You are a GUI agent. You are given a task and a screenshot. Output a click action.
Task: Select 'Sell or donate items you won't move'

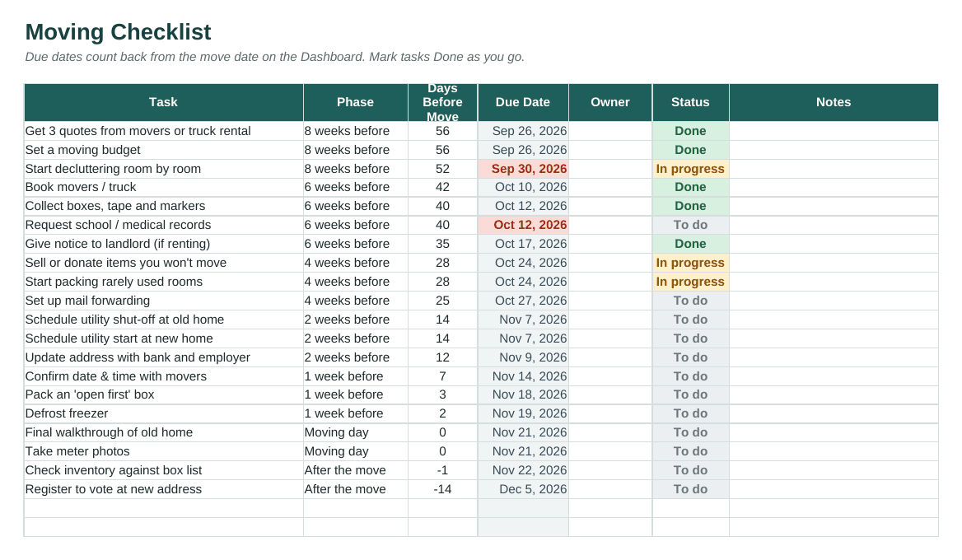point(163,264)
